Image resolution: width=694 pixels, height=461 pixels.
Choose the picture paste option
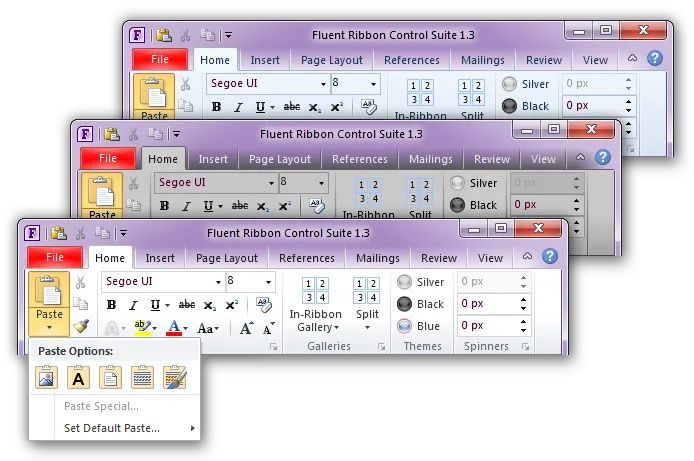pyautogui.click(x=46, y=377)
